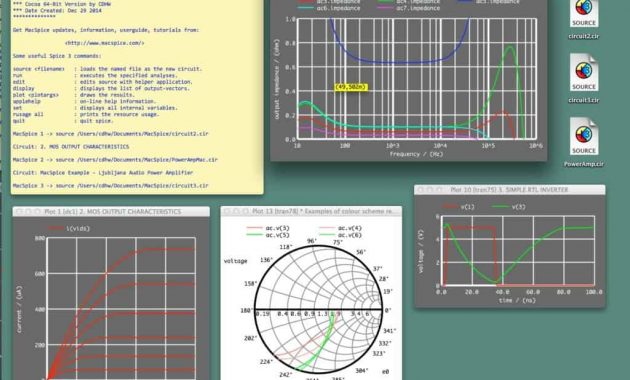Click the 'current / (uA)' axis label in Plot 1

[x=19, y=309]
